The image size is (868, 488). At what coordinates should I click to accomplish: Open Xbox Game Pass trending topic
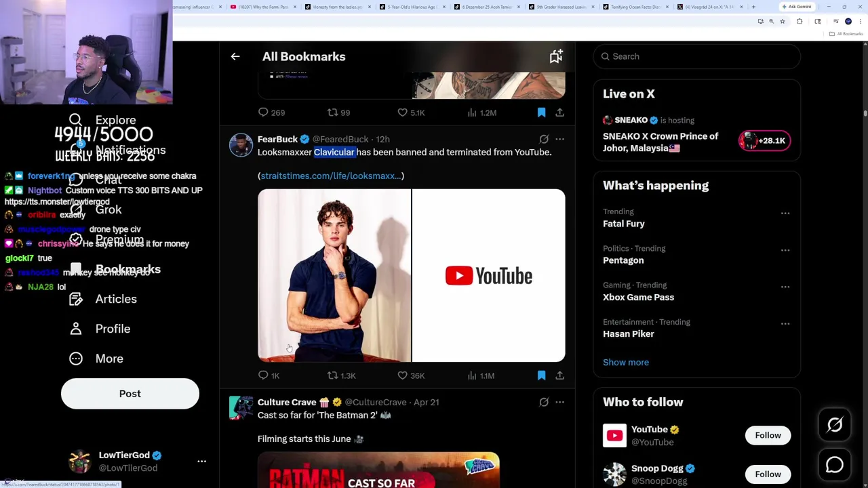point(638,297)
